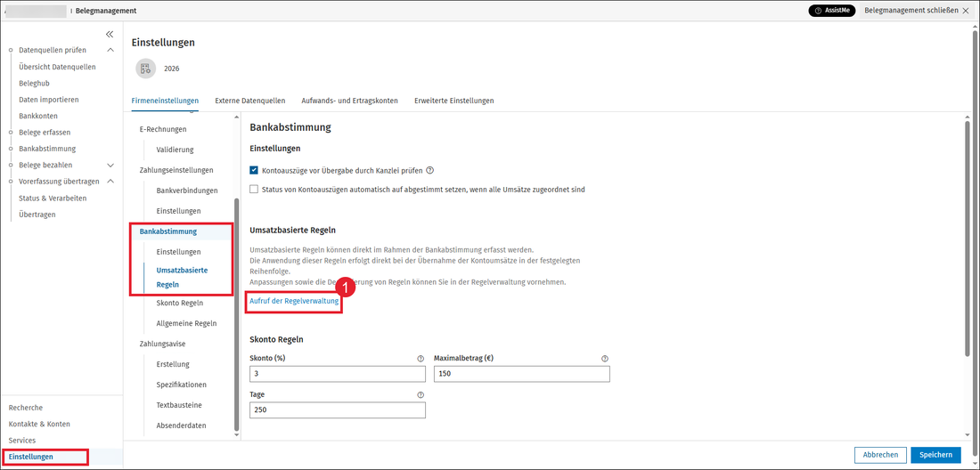Click the company settings icon near 2026

click(145, 69)
